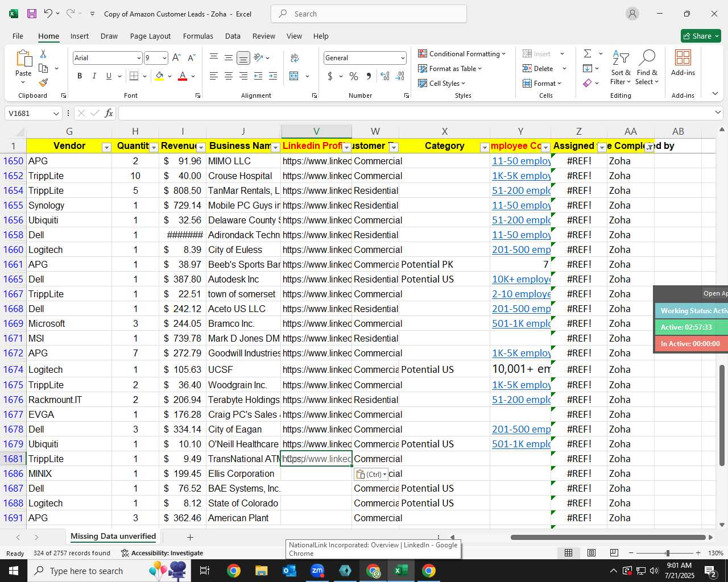The width and height of the screenshot is (728, 582).
Task: Toggle Bold formatting
Action: [80, 76]
